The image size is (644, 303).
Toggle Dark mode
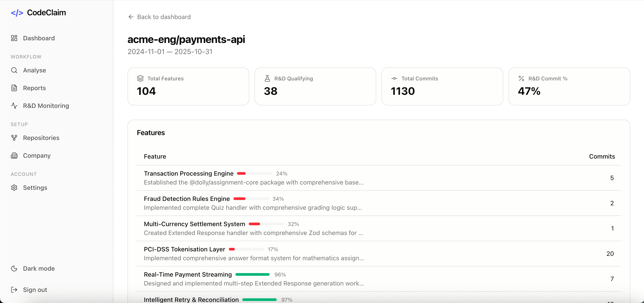[x=33, y=268]
